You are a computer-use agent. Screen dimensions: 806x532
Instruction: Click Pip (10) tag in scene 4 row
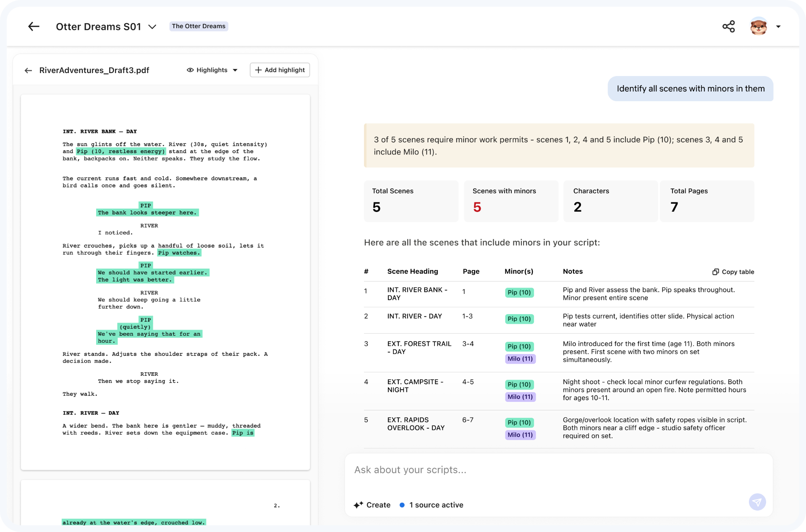pyautogui.click(x=519, y=385)
